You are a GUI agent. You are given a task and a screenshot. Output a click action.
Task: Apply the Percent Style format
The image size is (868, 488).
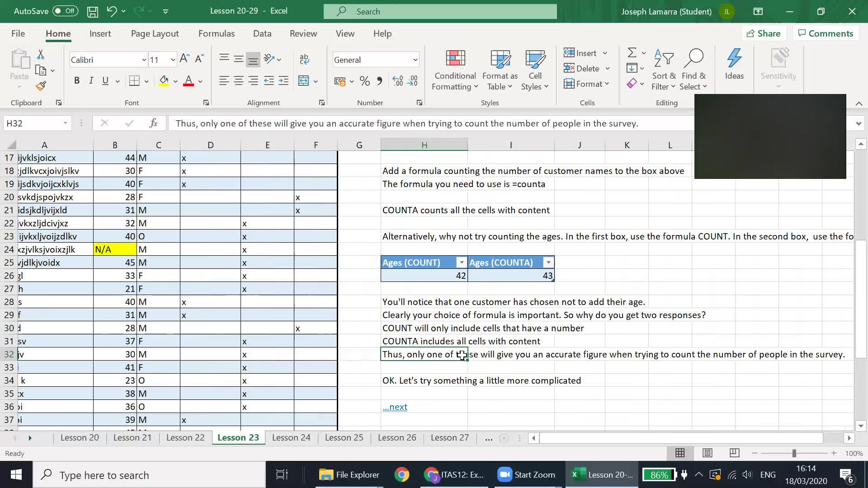364,81
